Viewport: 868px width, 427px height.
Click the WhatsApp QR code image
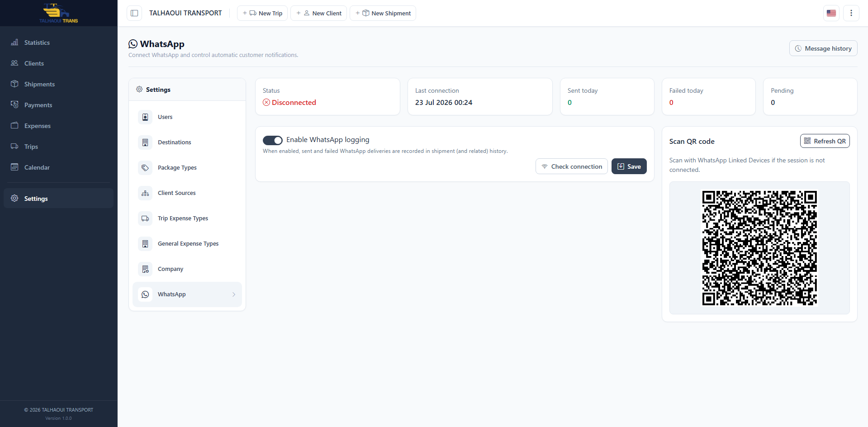[759, 248]
